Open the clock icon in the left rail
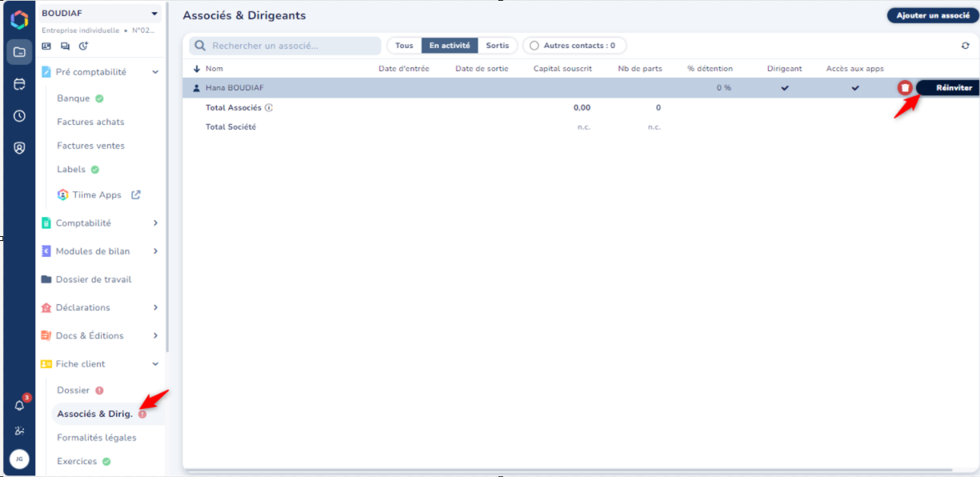 tap(19, 116)
